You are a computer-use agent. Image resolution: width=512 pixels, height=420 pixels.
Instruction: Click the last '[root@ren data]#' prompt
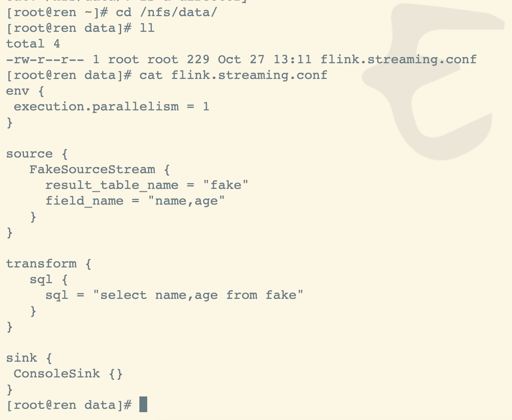[69, 405]
